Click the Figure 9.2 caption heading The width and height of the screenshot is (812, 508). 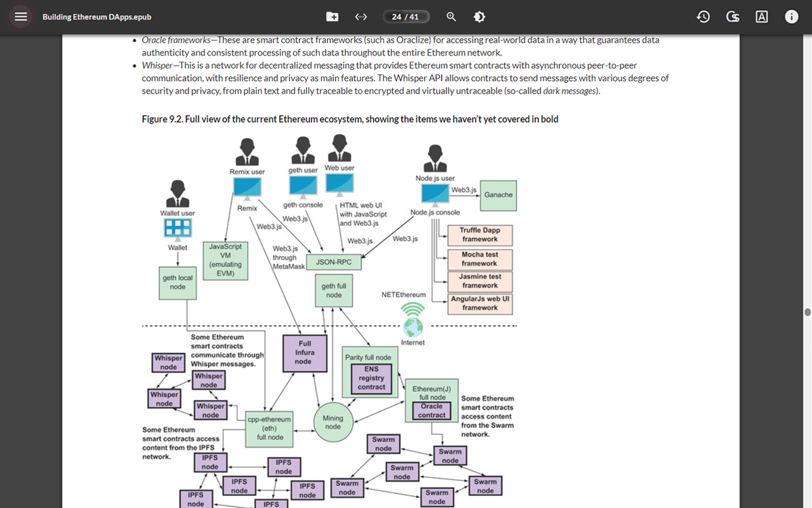point(350,119)
